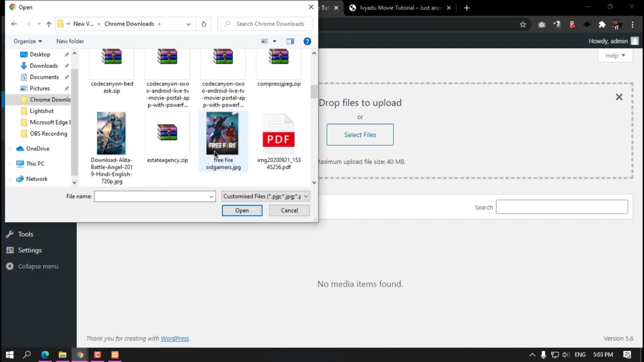The width and height of the screenshot is (644, 362).
Task: Select Pictures in the navigation pane
Action: click(40, 88)
